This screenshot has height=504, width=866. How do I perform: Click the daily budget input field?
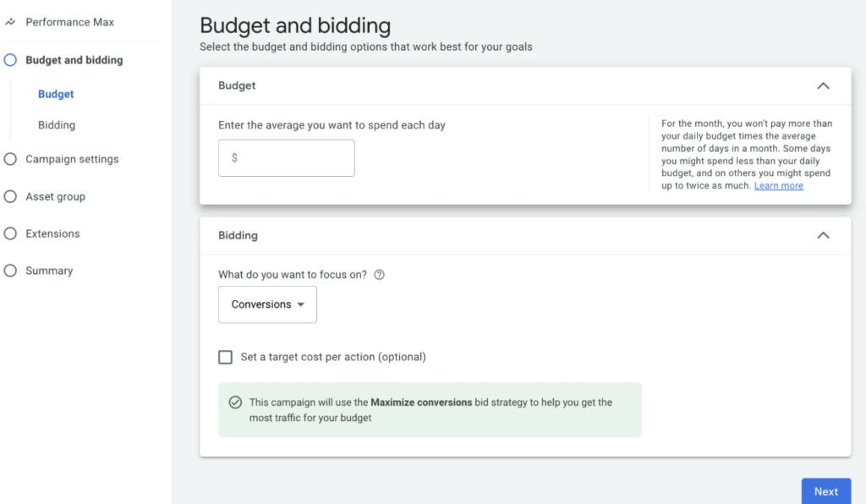click(x=286, y=157)
